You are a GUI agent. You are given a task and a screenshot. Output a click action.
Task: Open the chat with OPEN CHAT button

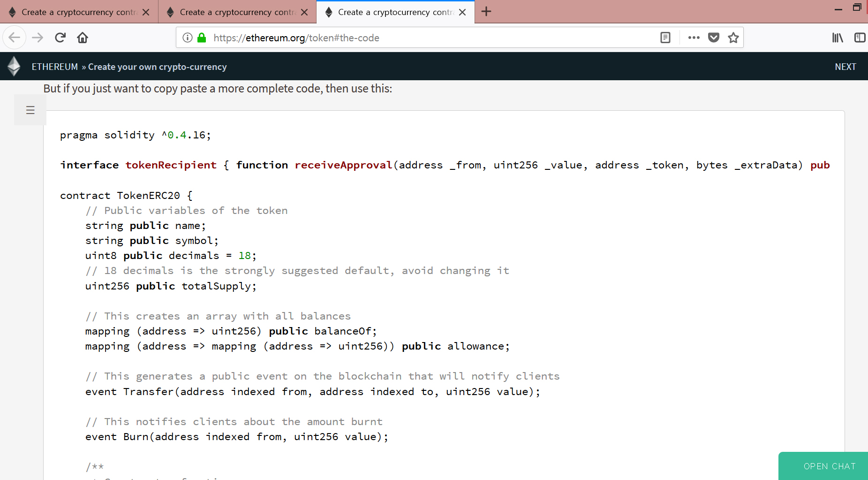[x=829, y=466]
